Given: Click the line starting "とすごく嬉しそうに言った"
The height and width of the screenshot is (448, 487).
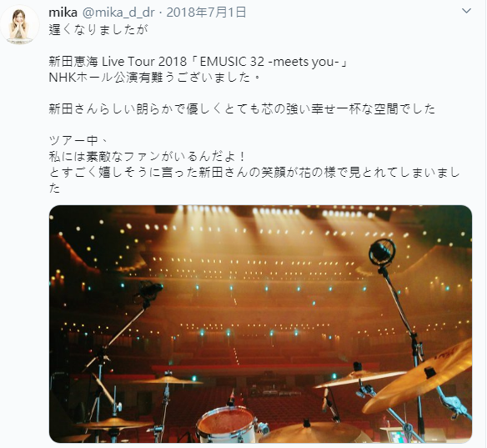Looking at the screenshot, I should pos(254,173).
